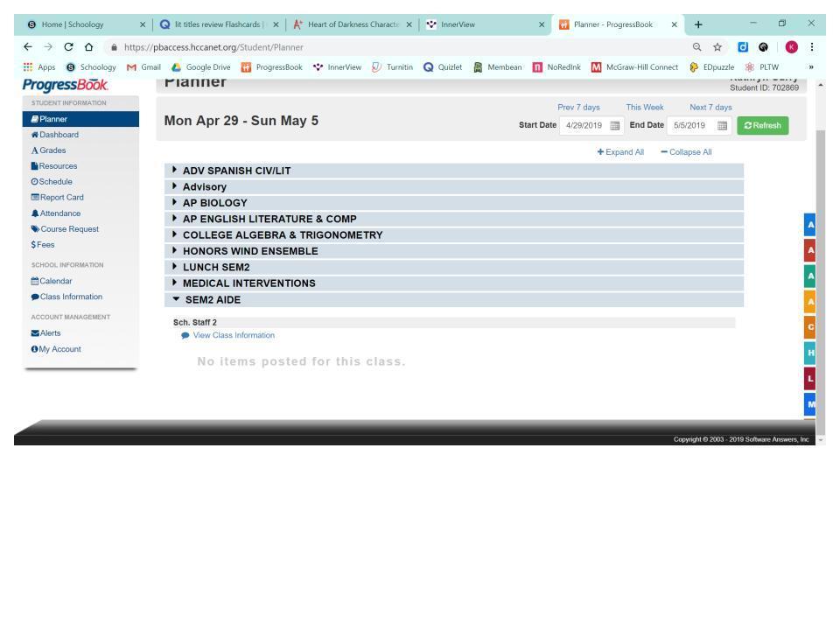Open Report Card in sidebar

pyautogui.click(x=58, y=197)
